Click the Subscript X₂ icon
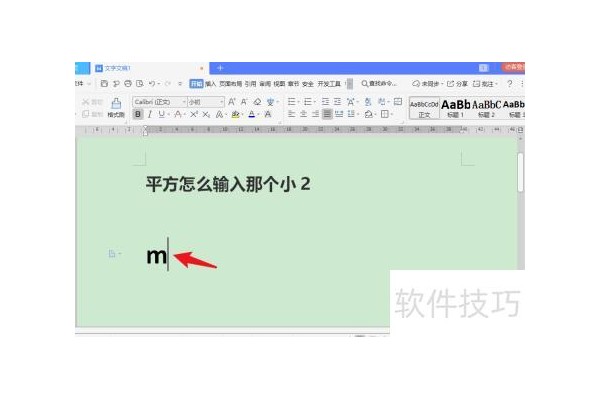600x400 pixels. click(206, 114)
